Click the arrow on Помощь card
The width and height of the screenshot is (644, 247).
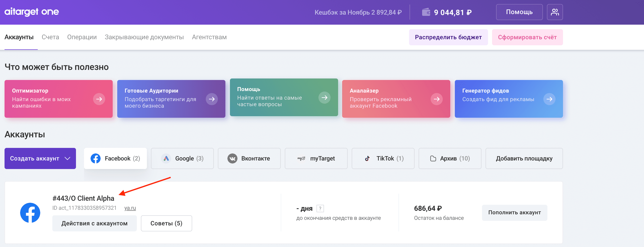pyautogui.click(x=325, y=98)
